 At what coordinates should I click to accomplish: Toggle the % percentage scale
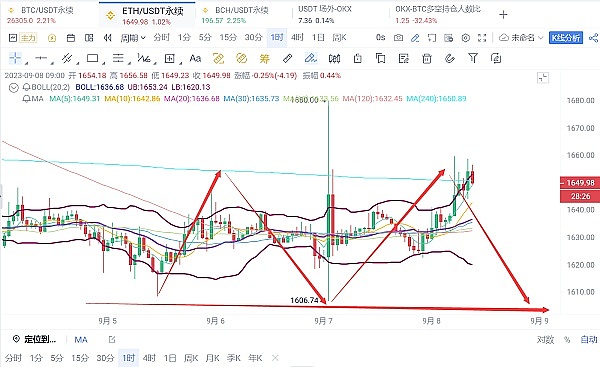coord(567,339)
